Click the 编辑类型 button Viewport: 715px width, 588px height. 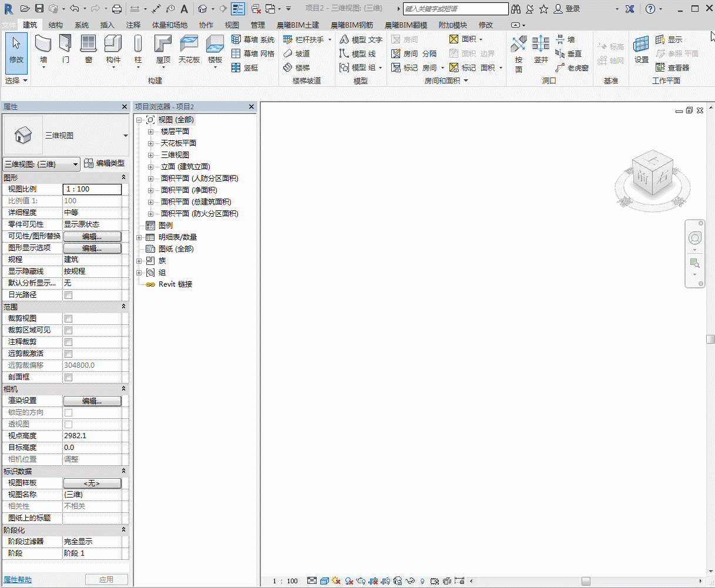104,163
